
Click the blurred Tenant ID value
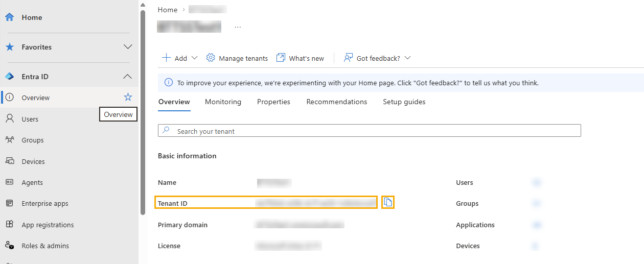315,203
